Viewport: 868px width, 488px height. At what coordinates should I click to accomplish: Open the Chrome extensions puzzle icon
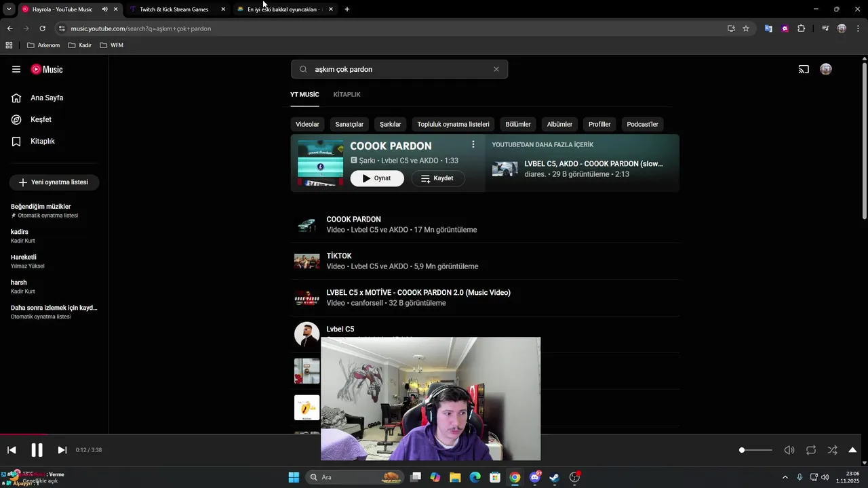(x=802, y=28)
